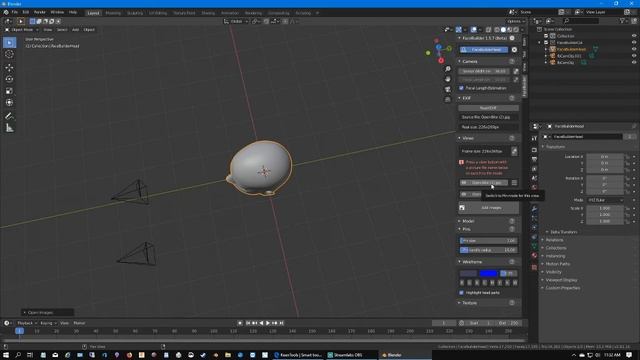Toggle the camera view viewport icon

[448, 89]
